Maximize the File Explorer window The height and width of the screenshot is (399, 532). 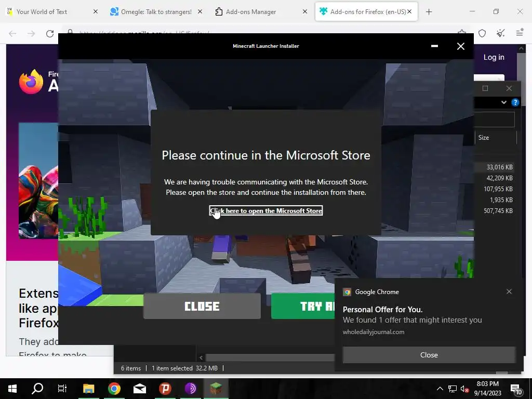tap(485, 88)
